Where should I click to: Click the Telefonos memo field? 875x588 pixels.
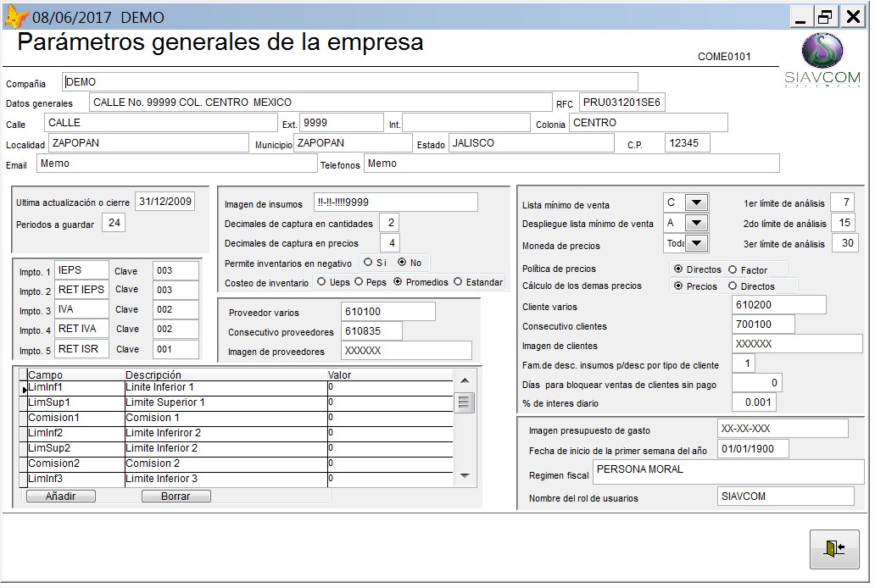point(572,164)
